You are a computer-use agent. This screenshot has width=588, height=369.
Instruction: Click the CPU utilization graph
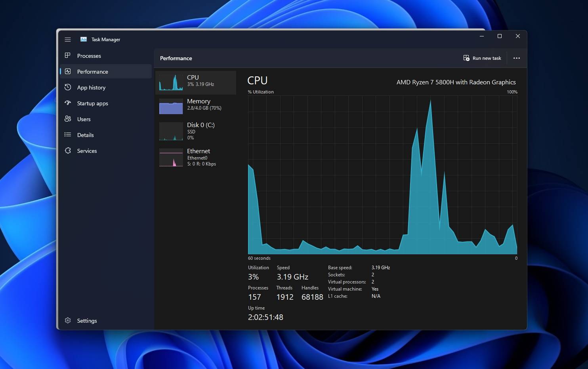[382, 174]
